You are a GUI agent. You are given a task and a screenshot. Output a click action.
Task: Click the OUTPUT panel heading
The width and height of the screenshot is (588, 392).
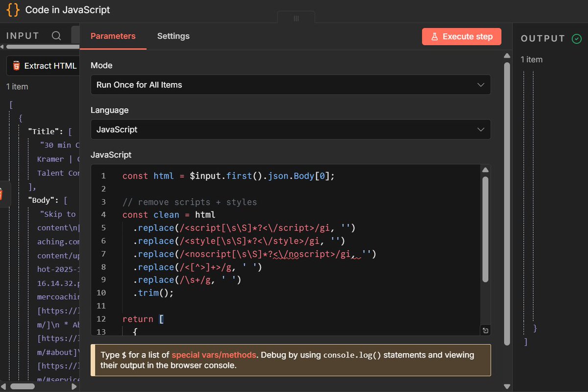tap(543, 38)
